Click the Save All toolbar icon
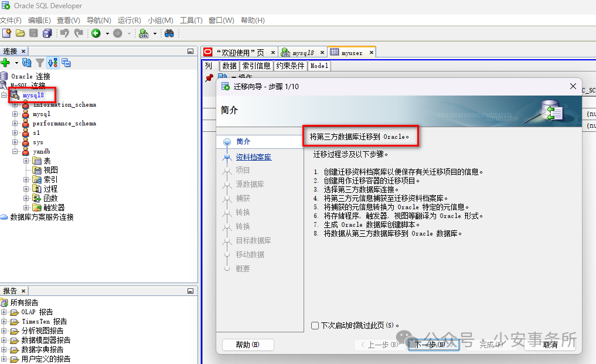 click(x=47, y=33)
